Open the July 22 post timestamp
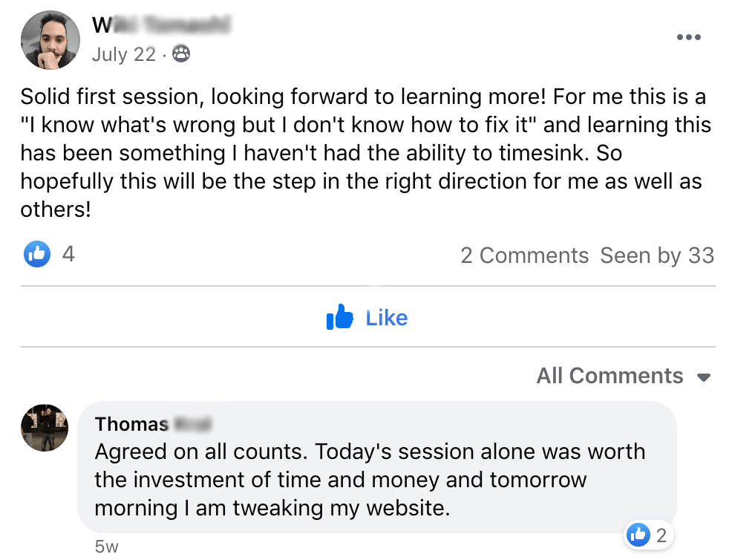This screenshot has width=732, height=560. 123,54
